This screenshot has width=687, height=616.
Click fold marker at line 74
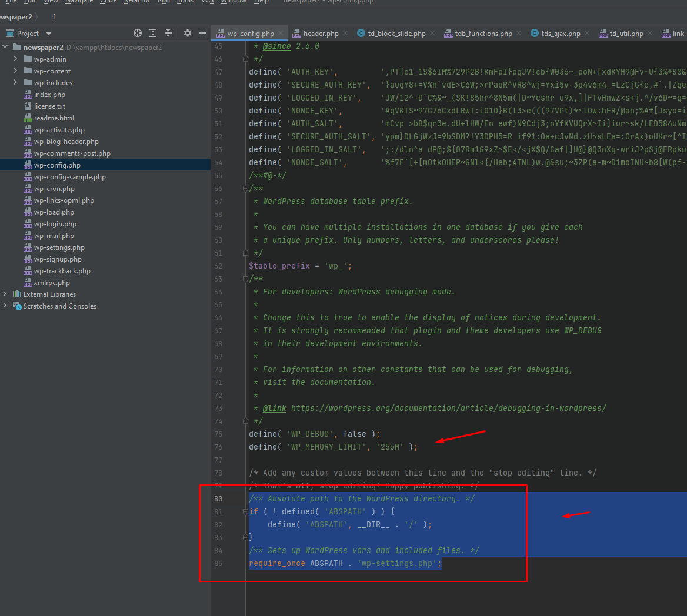click(245, 421)
